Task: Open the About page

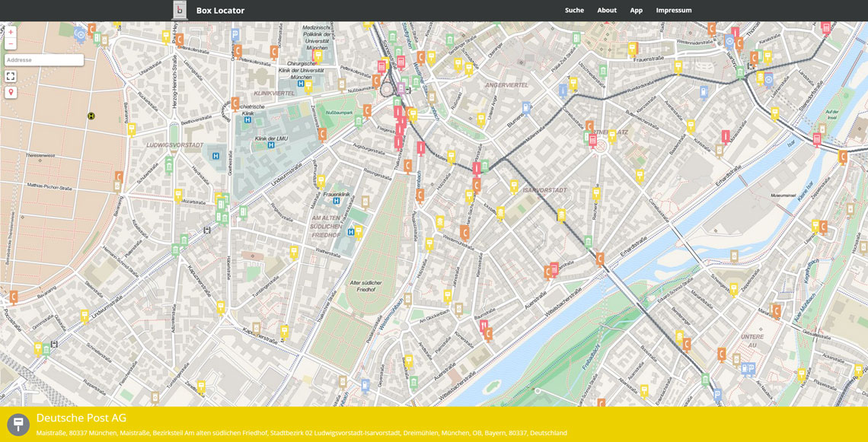Action: coord(607,11)
